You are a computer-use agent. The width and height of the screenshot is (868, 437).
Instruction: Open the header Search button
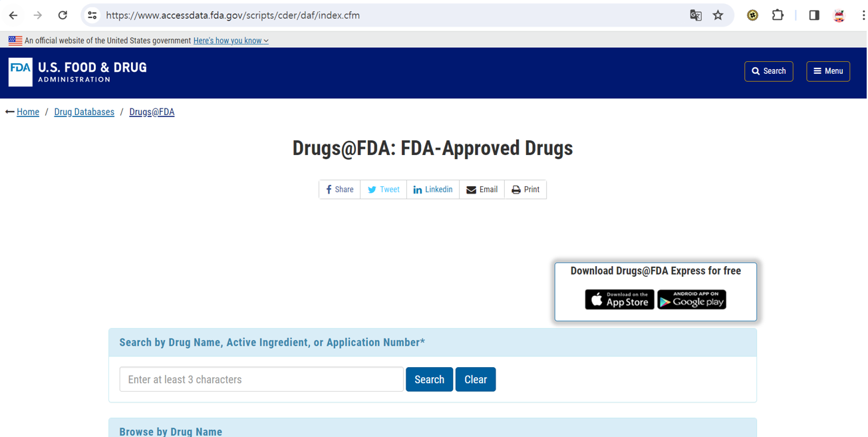pyautogui.click(x=769, y=71)
